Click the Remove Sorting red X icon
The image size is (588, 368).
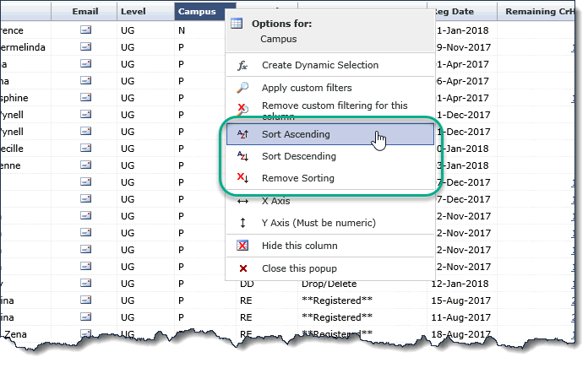click(x=242, y=178)
